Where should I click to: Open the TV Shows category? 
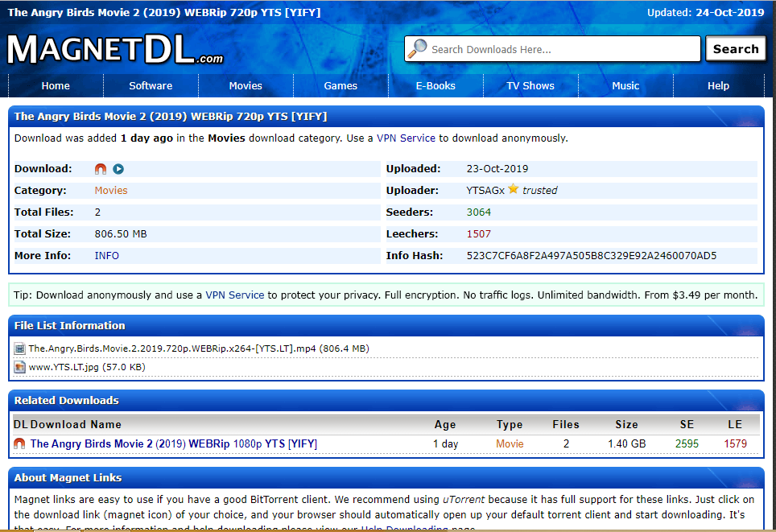click(x=530, y=85)
